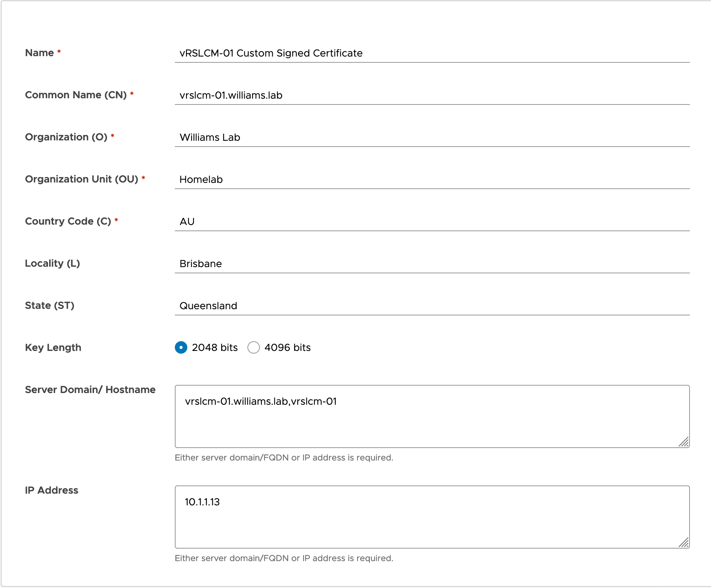The image size is (711, 588).
Task: Click the 'IP Address' label
Action: pos(52,490)
